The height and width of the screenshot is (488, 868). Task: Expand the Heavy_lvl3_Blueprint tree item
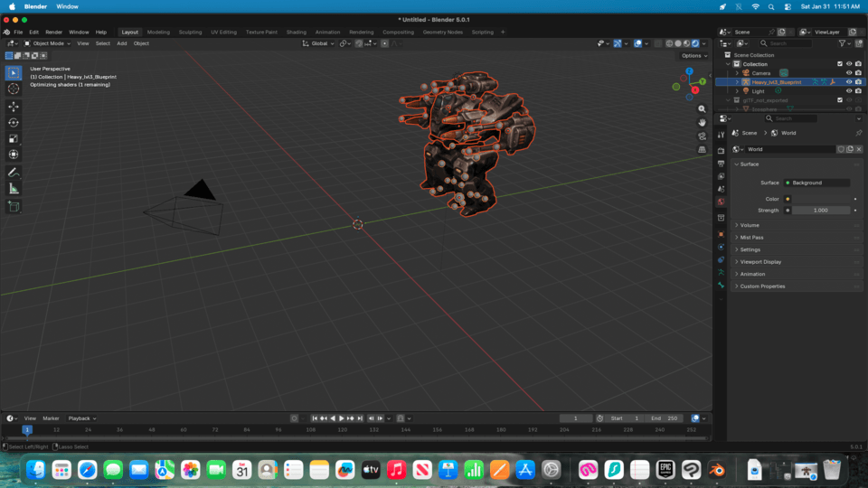coord(737,82)
